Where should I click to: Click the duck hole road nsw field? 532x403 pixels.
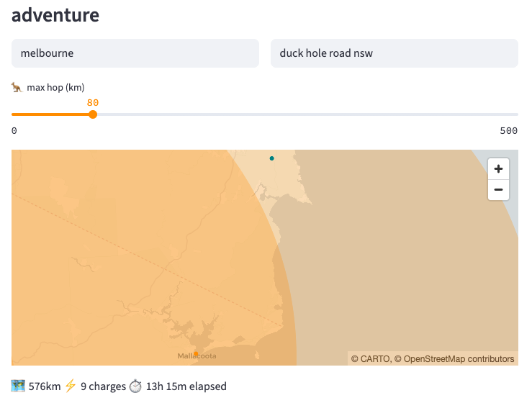(x=395, y=53)
